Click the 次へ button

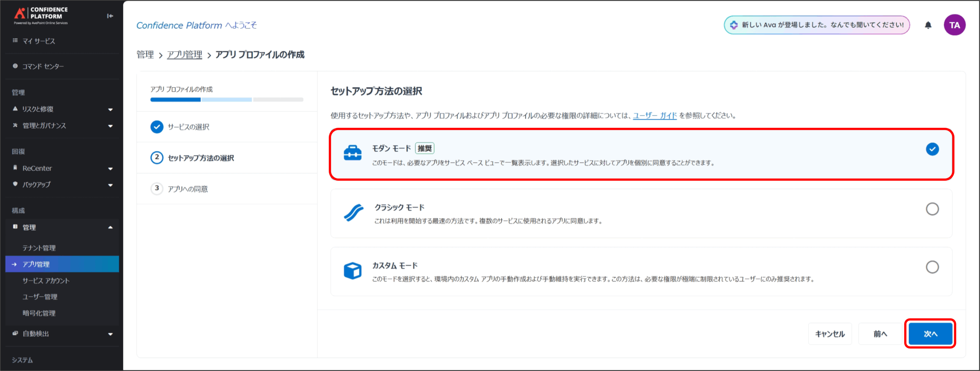pos(930,334)
